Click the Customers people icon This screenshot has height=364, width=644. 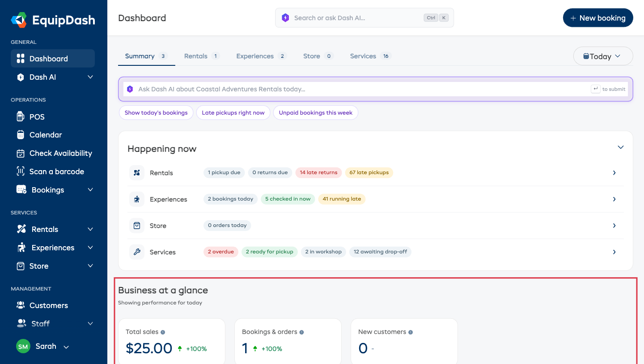(20, 305)
